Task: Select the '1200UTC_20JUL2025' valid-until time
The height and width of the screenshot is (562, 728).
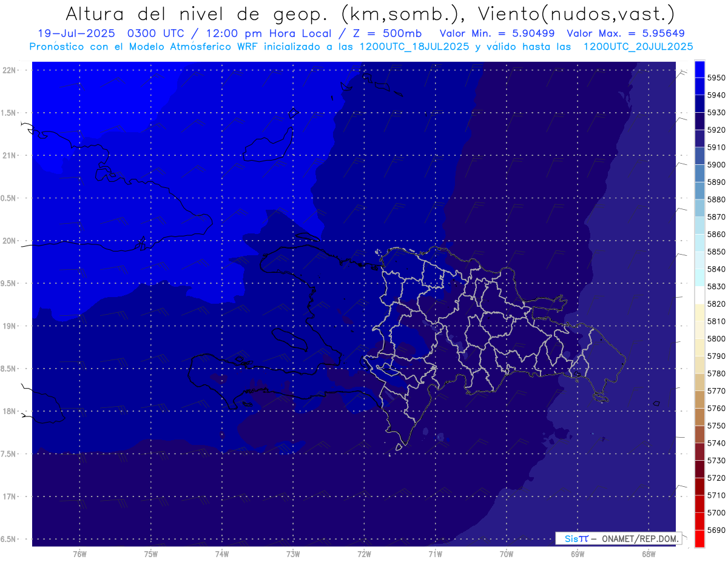Action: (x=638, y=46)
